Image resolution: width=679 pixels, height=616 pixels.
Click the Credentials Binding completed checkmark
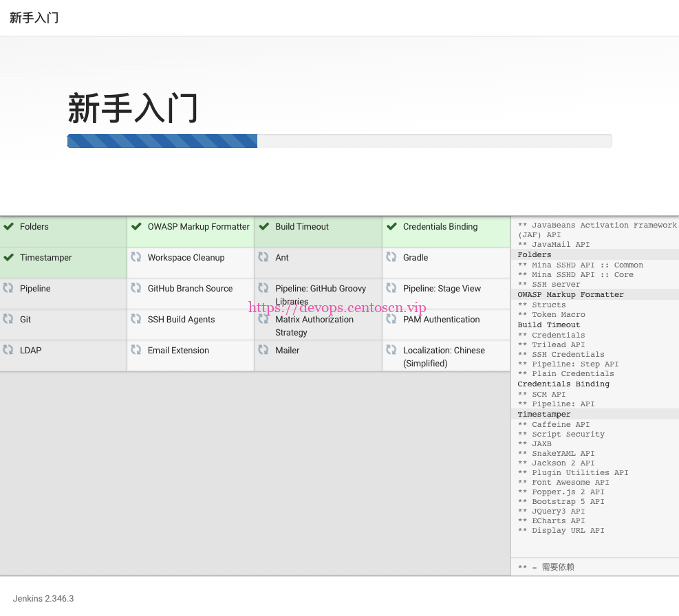click(392, 227)
